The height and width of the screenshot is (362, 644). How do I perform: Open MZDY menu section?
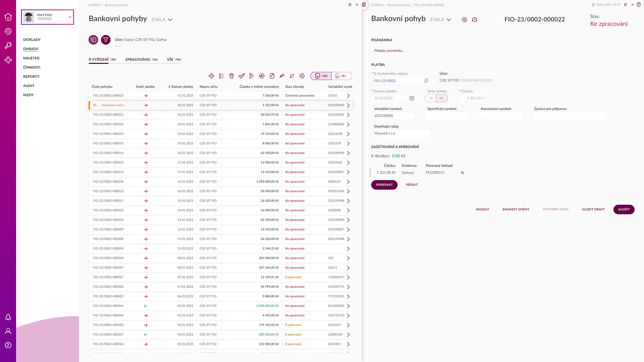(28, 95)
